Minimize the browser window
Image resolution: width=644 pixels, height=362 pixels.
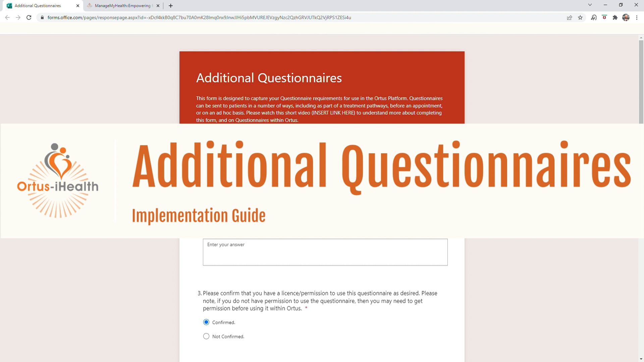pyautogui.click(x=605, y=5)
